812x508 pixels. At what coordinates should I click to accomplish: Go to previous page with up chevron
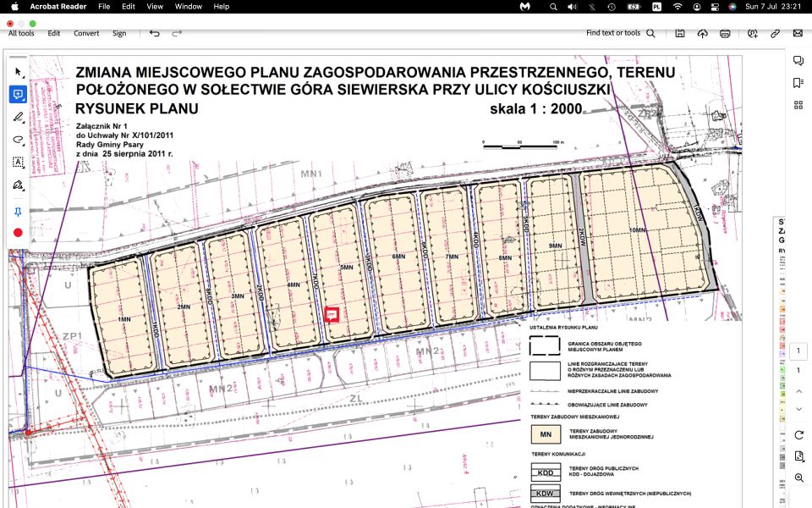(799, 391)
